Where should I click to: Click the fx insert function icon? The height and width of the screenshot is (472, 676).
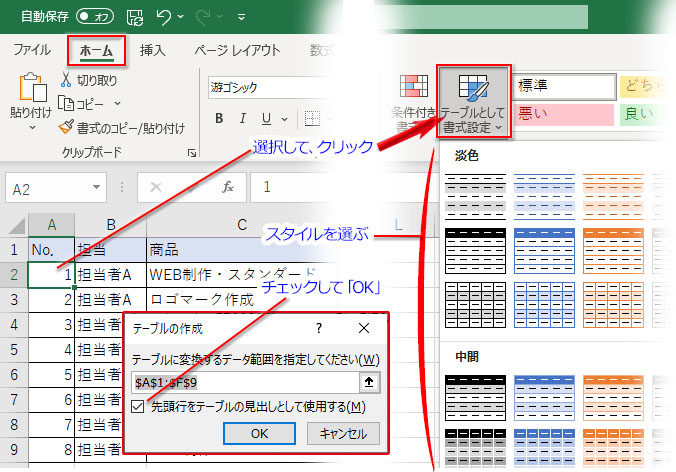point(228,188)
